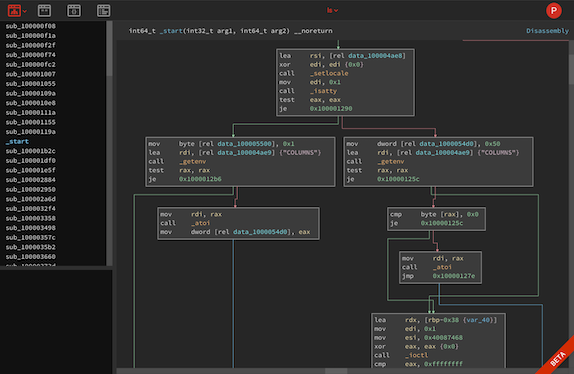
Task: Select the third window layout icon
Action: coord(74,11)
